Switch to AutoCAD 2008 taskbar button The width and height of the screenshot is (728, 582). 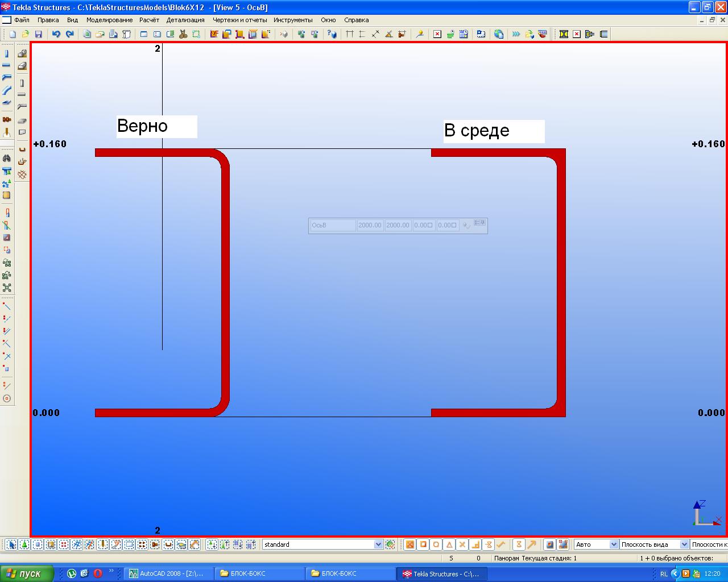click(168, 573)
